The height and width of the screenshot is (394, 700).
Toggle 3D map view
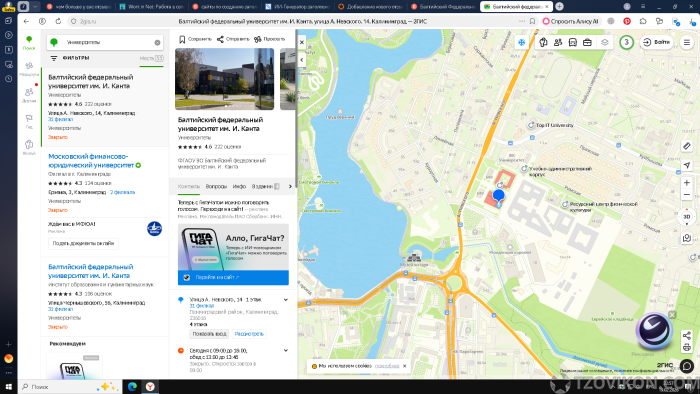[x=687, y=216]
